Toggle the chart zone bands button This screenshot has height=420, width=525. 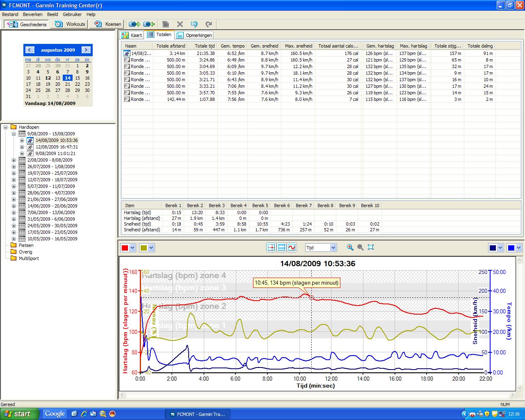(x=281, y=247)
